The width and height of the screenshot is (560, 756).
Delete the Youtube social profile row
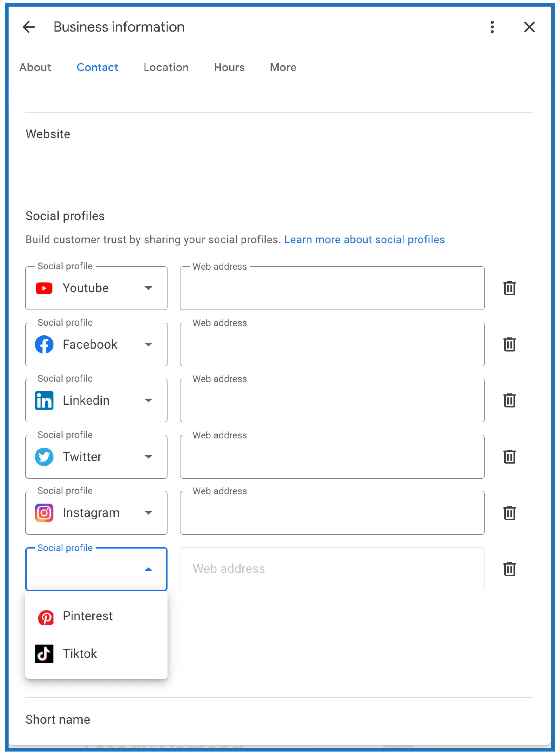click(x=509, y=288)
